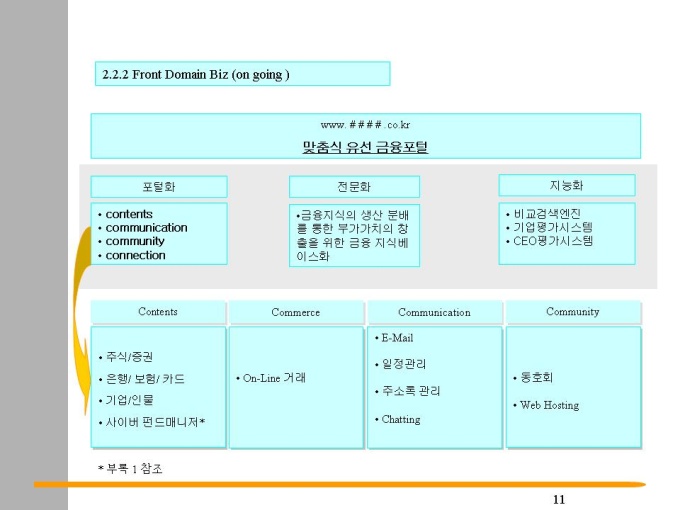The image size is (680, 510).
Task: Select the Community column header
Action: pos(573,312)
